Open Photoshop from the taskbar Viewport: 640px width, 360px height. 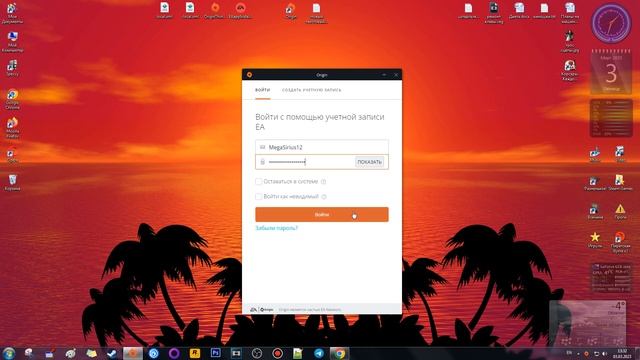[x=216, y=353]
